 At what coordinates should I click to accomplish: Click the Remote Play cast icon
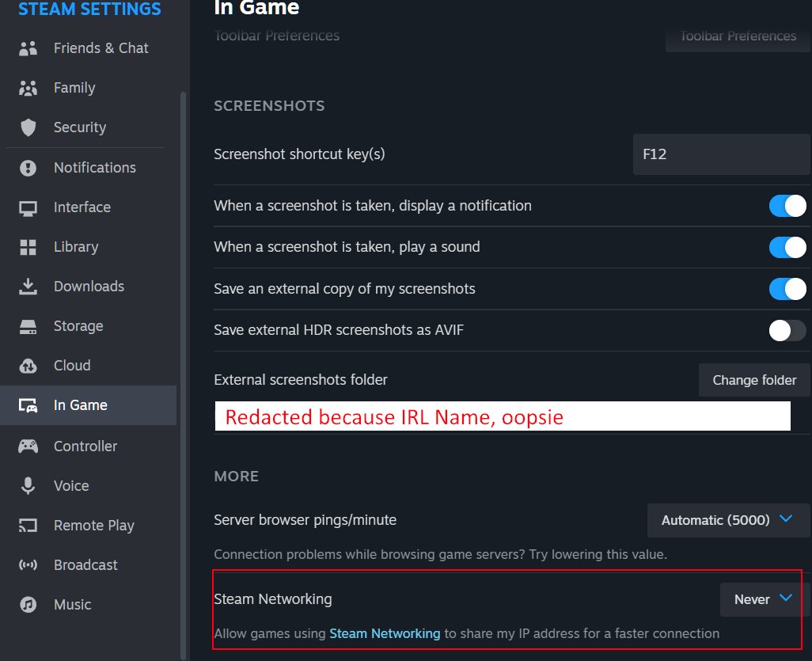pos(28,526)
